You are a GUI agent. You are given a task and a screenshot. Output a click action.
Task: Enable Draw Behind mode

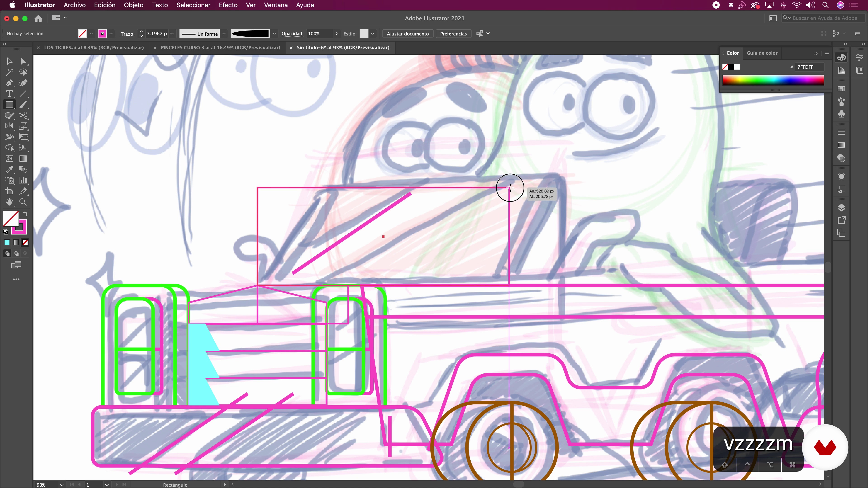coord(16,253)
